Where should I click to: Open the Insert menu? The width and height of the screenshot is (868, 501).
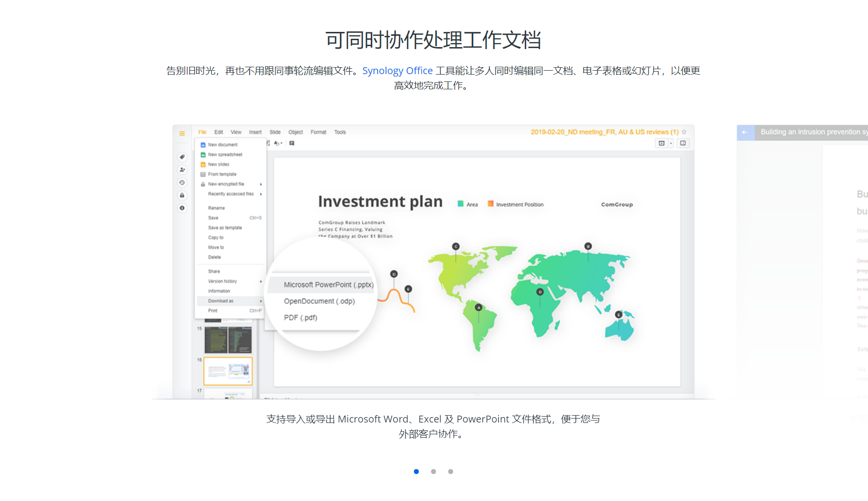[255, 132]
